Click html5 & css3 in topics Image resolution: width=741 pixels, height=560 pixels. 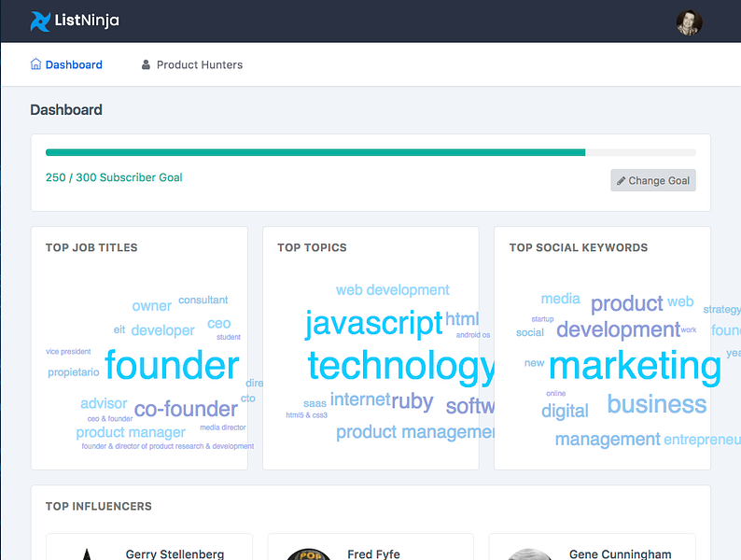pyautogui.click(x=306, y=415)
